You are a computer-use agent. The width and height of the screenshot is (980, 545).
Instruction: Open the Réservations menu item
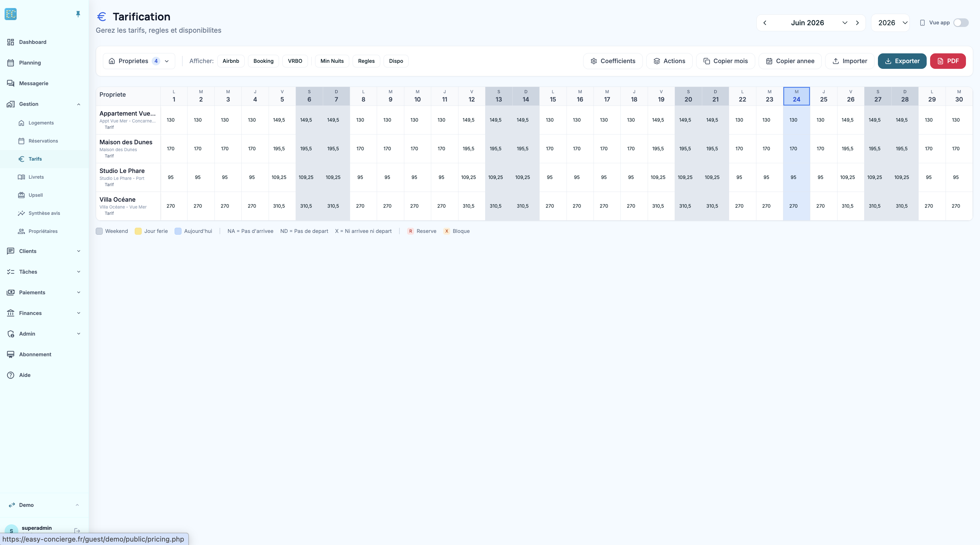click(44, 141)
